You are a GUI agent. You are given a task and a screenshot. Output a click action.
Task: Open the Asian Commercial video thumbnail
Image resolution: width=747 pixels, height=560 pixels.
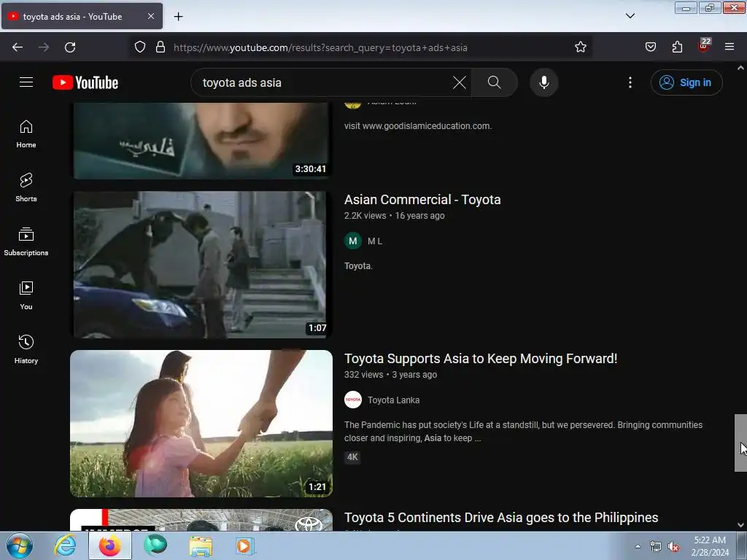[201, 264]
